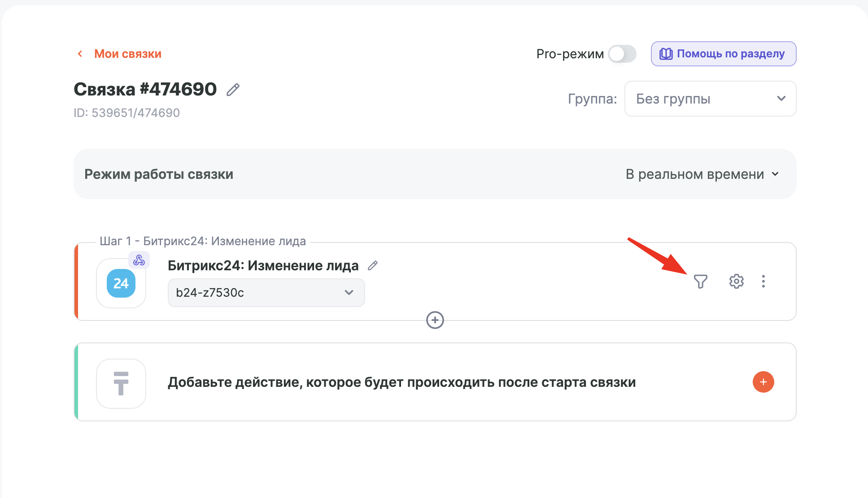
Task: Click the Битрикс24: Изменение лида step title
Action: (x=263, y=266)
